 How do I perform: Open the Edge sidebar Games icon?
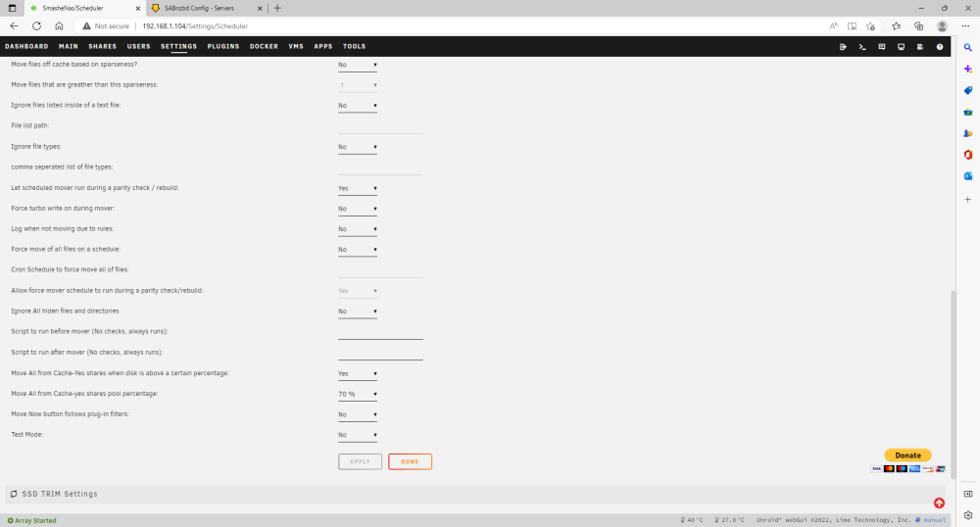pyautogui.click(x=967, y=133)
